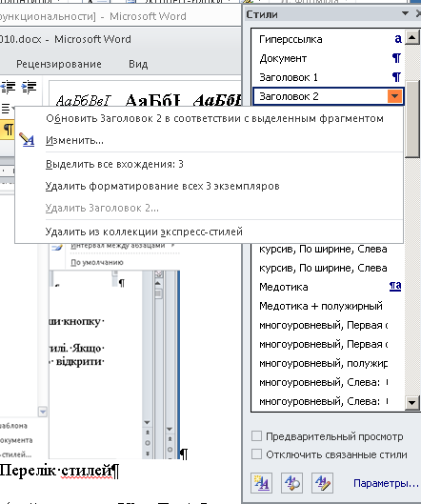Click the Перелік стилей heading in document
421x504 pixels.
[59, 471]
